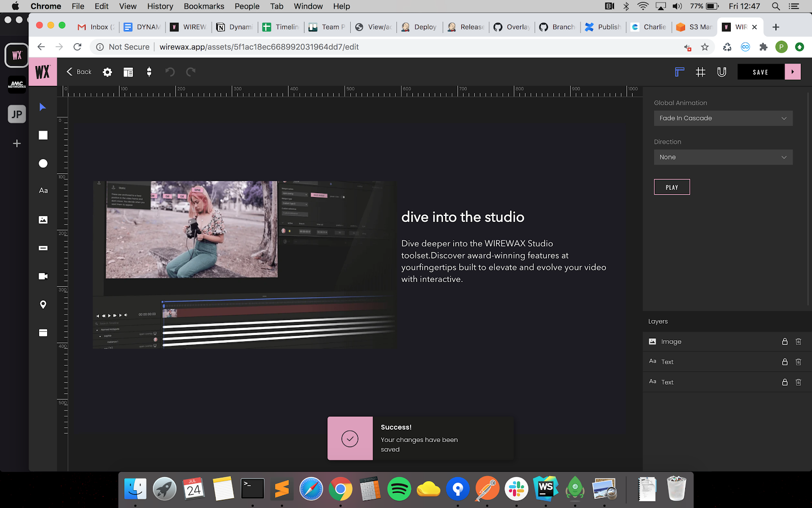The width and height of the screenshot is (812, 508).
Task: Open the Fade In Cascade dropdown
Action: (x=723, y=118)
